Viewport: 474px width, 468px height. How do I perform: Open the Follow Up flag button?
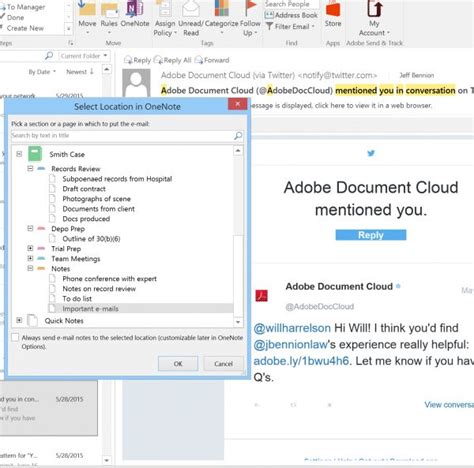(x=250, y=18)
